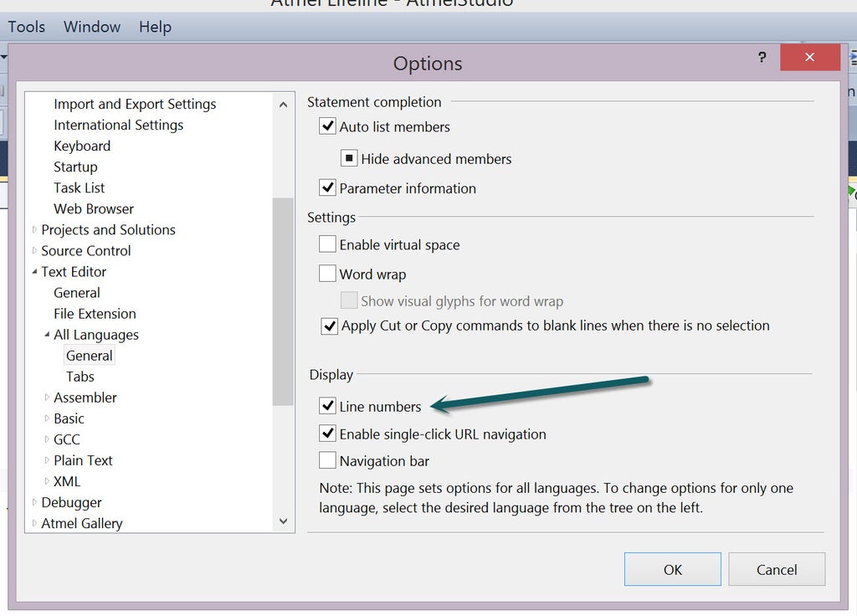
Task: Collapse the All Languages node
Action: click(x=47, y=334)
